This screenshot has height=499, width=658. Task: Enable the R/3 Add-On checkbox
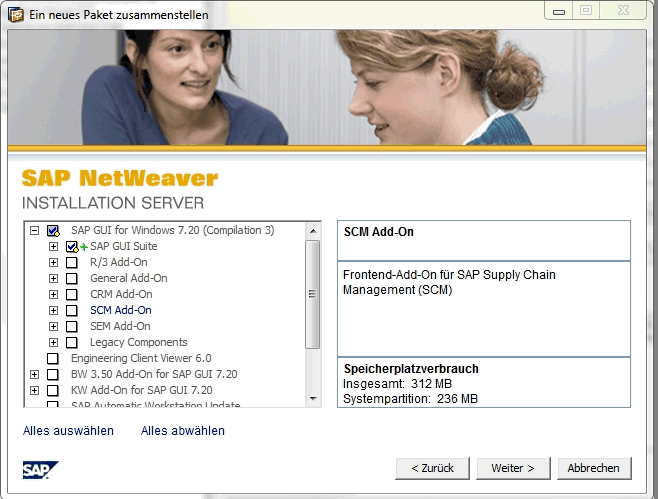coord(72,263)
